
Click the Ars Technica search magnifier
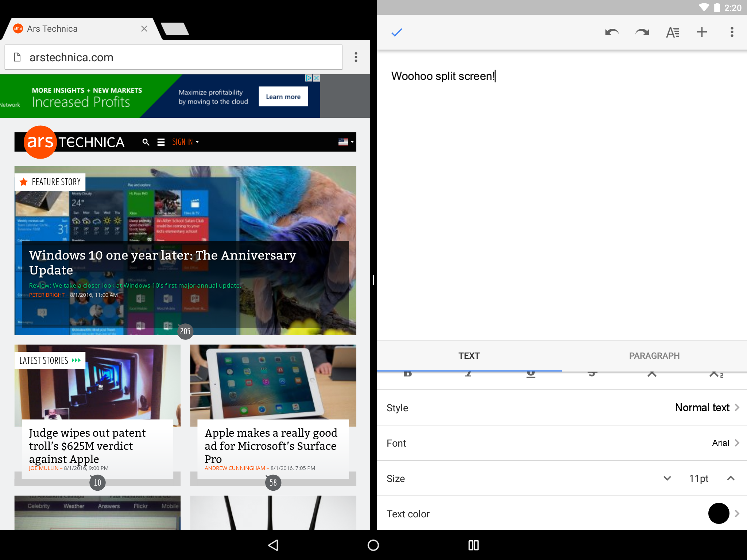(146, 142)
